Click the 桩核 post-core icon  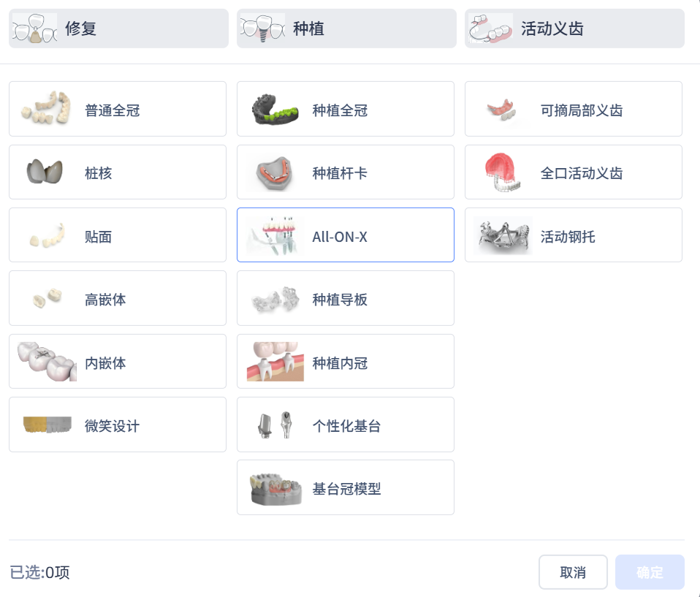(44, 172)
